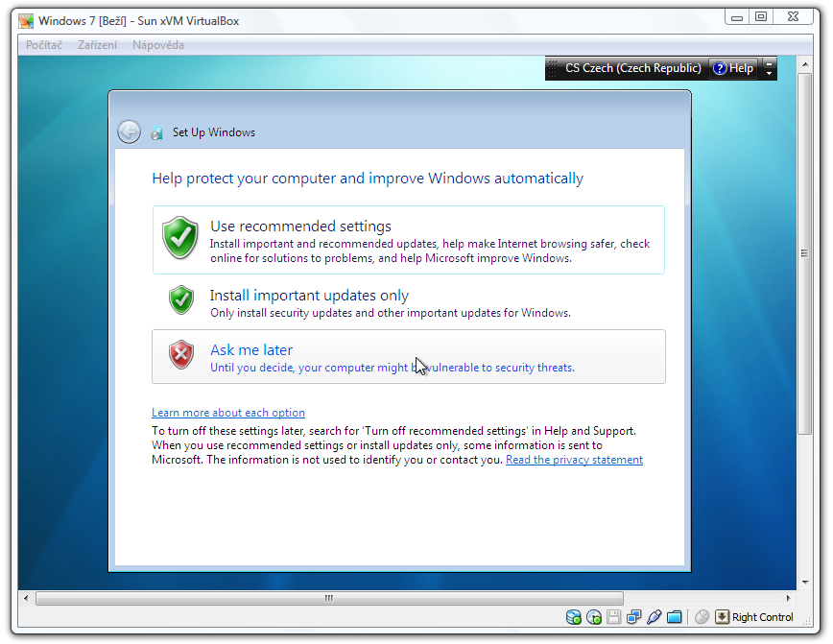Open the Nápověda menu
This screenshot has width=833, height=644.
pyautogui.click(x=158, y=45)
